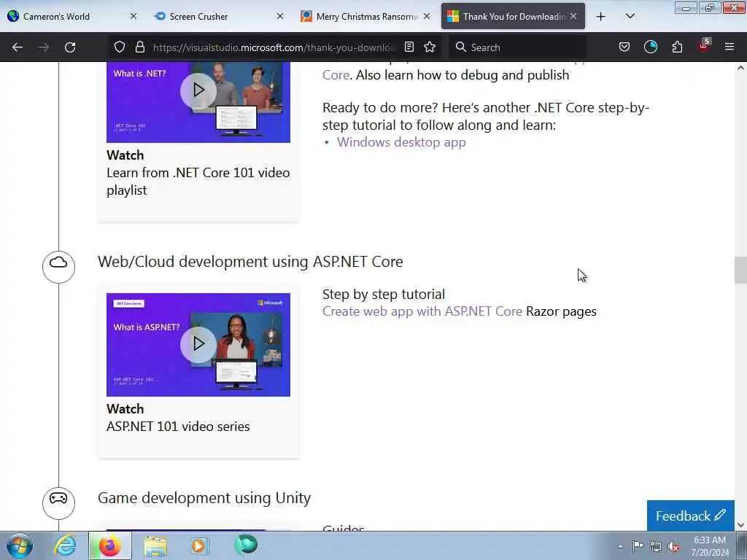Image resolution: width=747 pixels, height=560 pixels.
Task: Open the Windows Start menu orb
Action: (20, 545)
